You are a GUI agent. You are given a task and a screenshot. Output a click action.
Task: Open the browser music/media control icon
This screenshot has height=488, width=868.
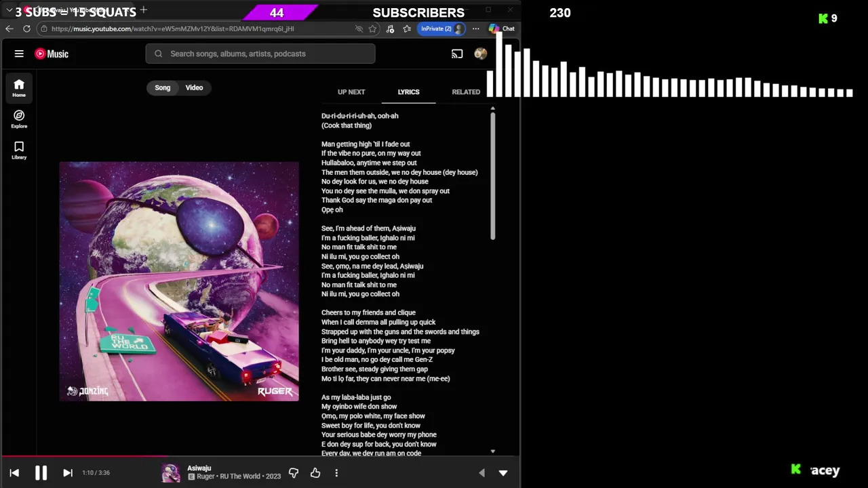coord(390,28)
